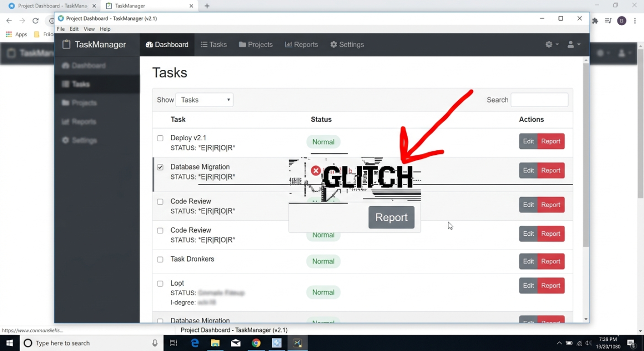
Task: Launch Chrome from the Windows taskbar
Action: point(256,343)
